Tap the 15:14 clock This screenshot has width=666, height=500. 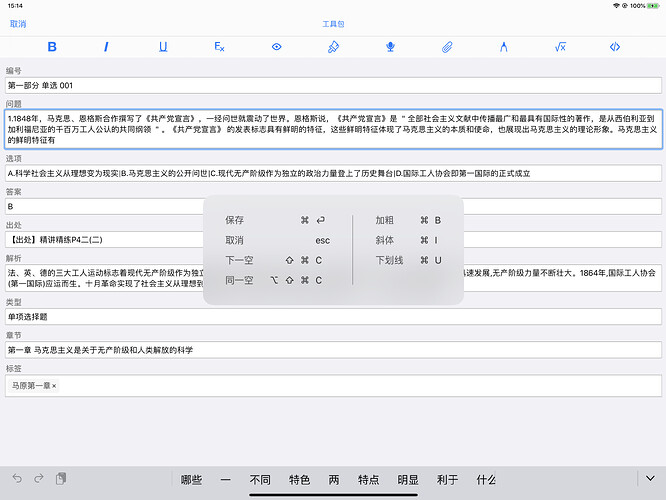[15, 6]
